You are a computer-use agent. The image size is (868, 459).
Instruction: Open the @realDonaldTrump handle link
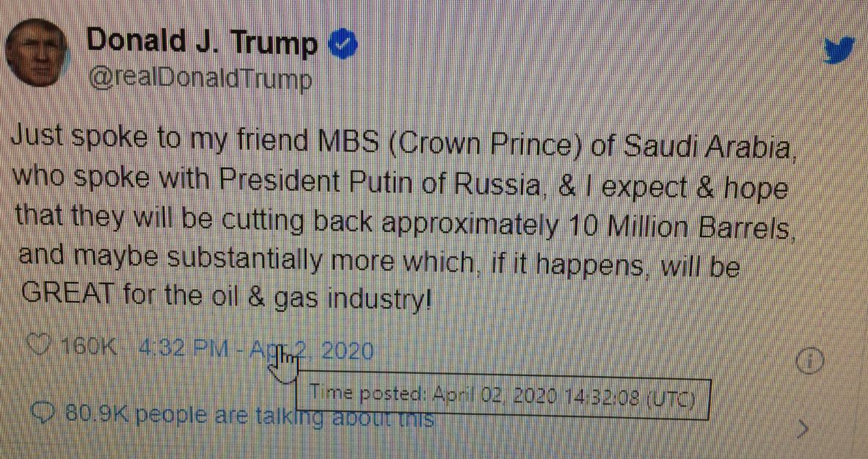pyautogui.click(x=200, y=79)
